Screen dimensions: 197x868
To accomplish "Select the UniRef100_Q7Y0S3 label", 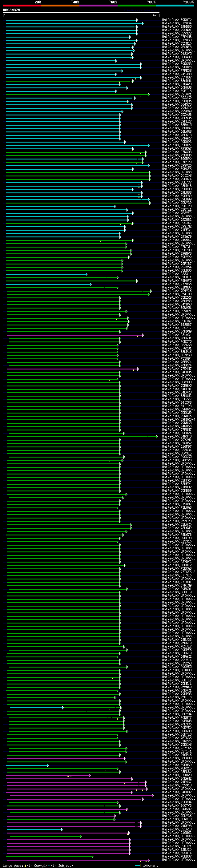I will click(x=177, y=40).
